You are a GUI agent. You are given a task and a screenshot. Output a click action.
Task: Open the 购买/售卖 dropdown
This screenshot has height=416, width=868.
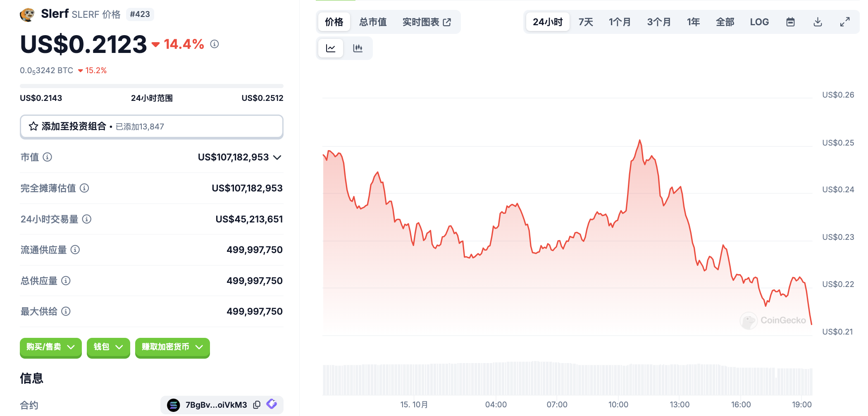51,347
